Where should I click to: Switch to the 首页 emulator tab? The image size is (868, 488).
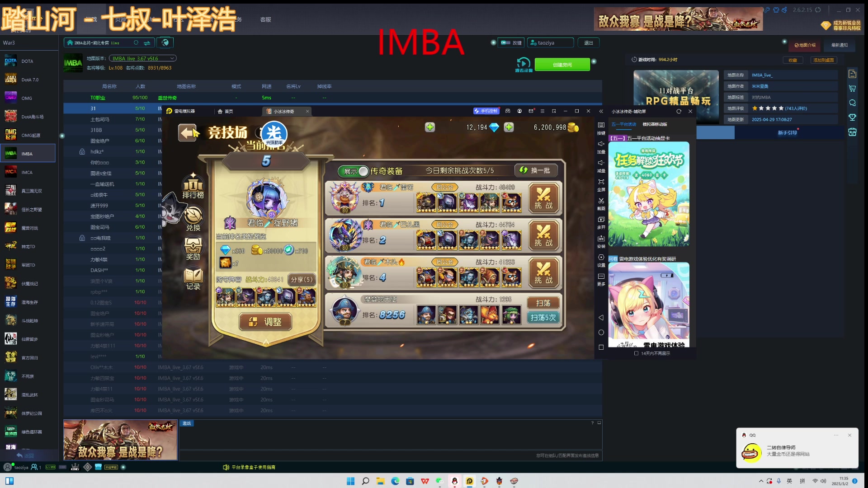coord(225,111)
